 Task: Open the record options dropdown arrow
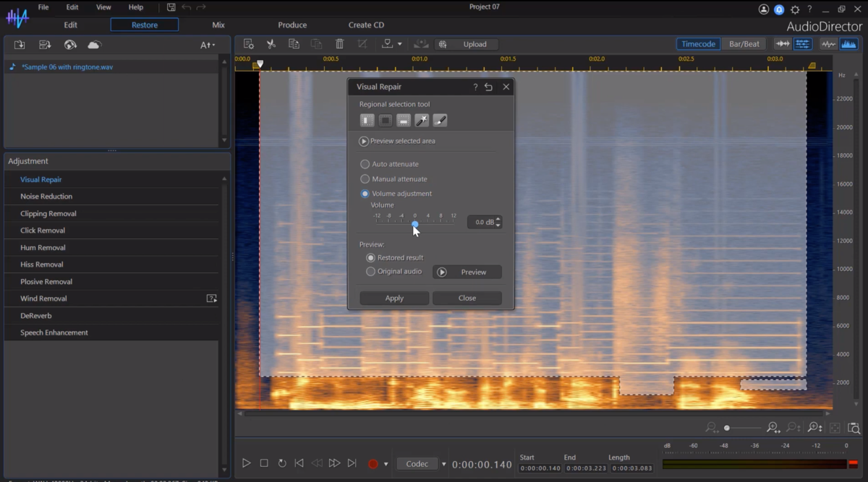386,464
